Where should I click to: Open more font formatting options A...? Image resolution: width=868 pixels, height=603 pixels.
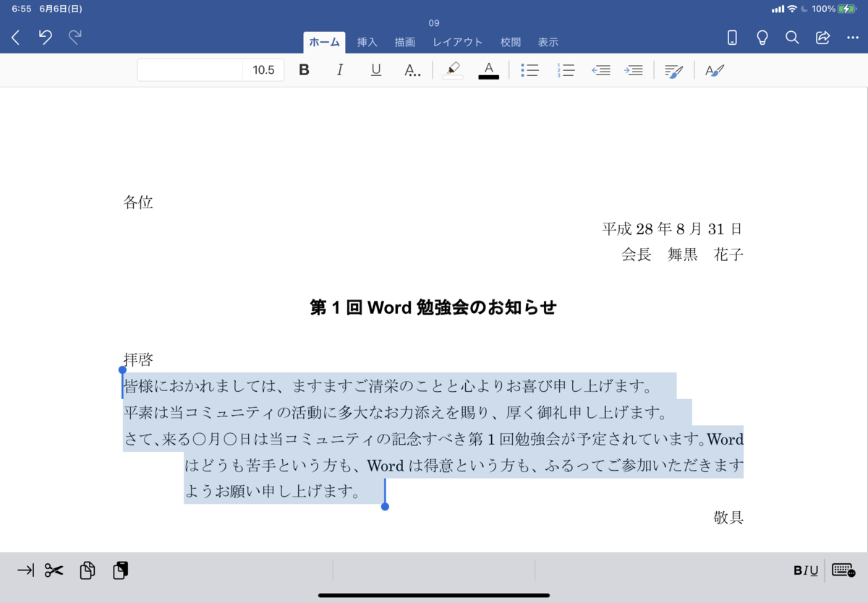coord(412,70)
